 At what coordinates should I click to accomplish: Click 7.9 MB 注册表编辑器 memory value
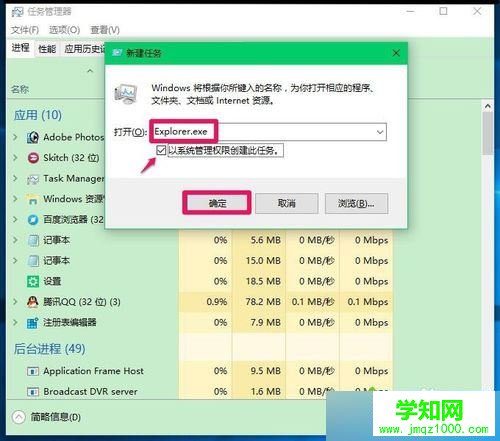click(266, 322)
